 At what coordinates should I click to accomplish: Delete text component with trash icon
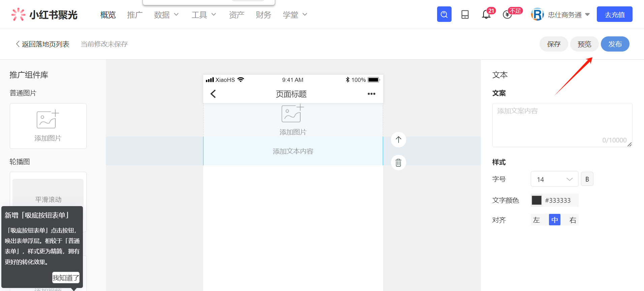pos(398,163)
